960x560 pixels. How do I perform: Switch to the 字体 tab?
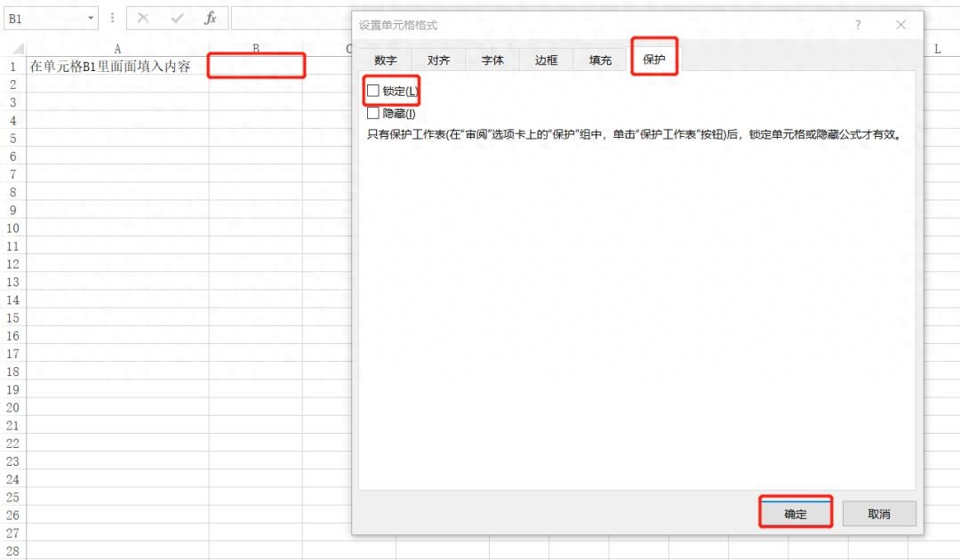pyautogui.click(x=492, y=60)
